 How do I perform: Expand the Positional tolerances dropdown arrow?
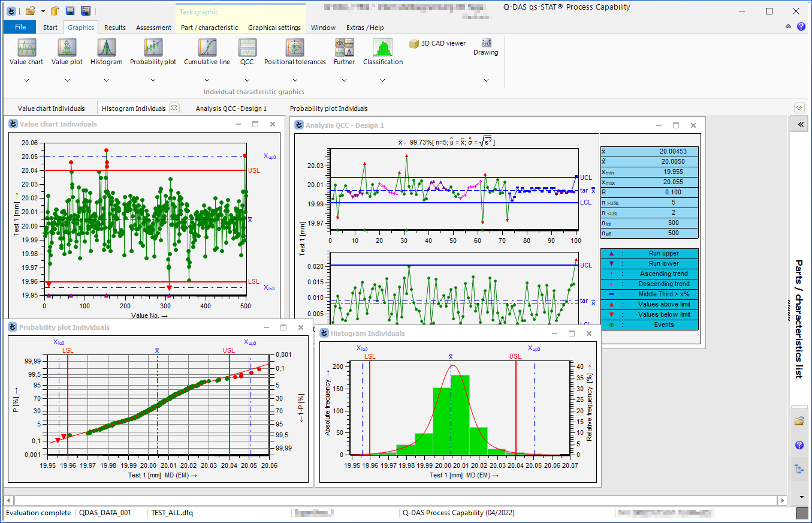pos(295,80)
